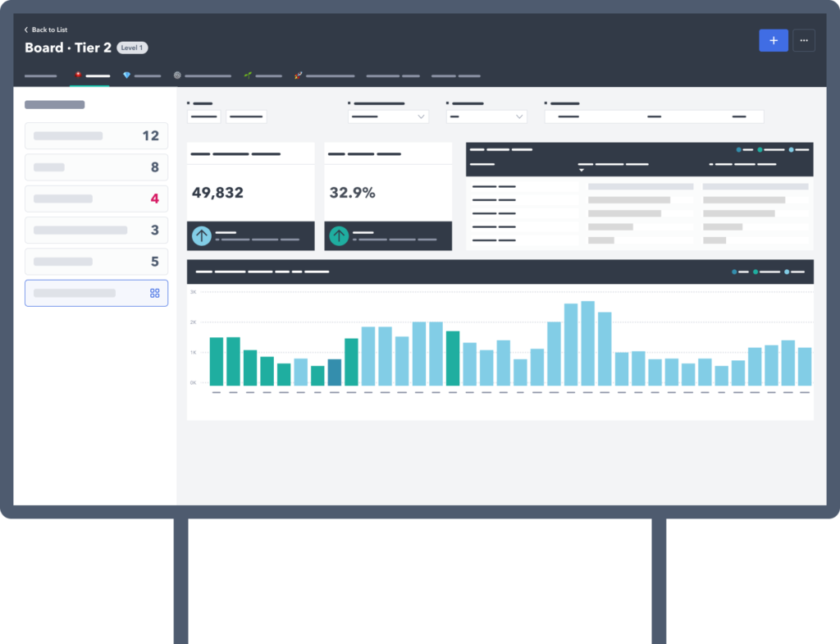Click the blue plus add button
Image resolution: width=840 pixels, height=644 pixels.
coord(773,40)
